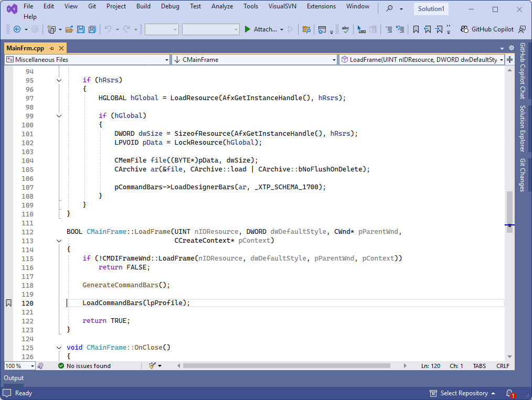Click Select Repository in status bar

tap(464, 393)
